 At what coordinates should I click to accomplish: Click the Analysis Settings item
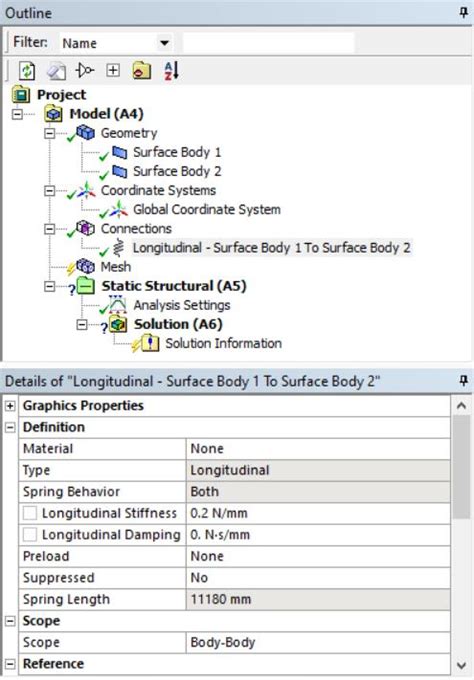(x=182, y=305)
